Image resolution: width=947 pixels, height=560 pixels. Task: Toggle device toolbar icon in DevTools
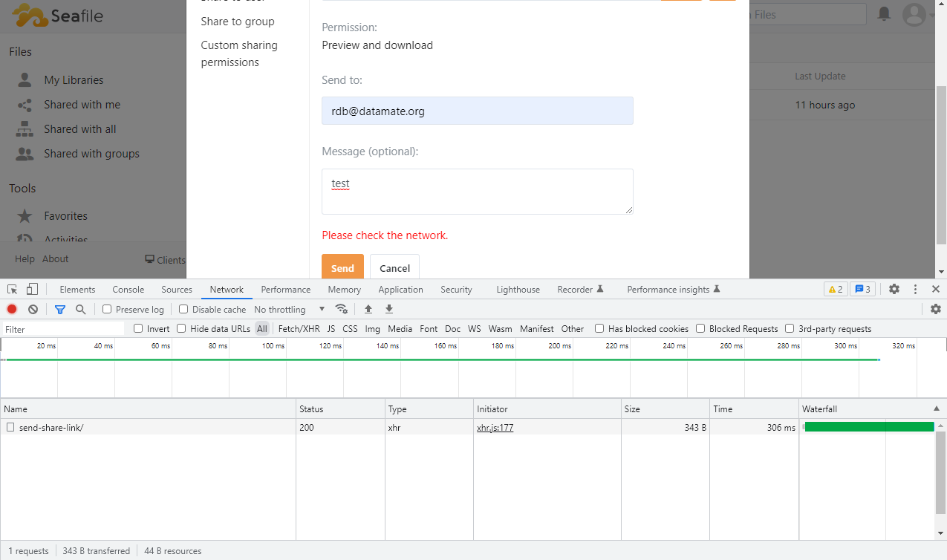pyautogui.click(x=32, y=289)
